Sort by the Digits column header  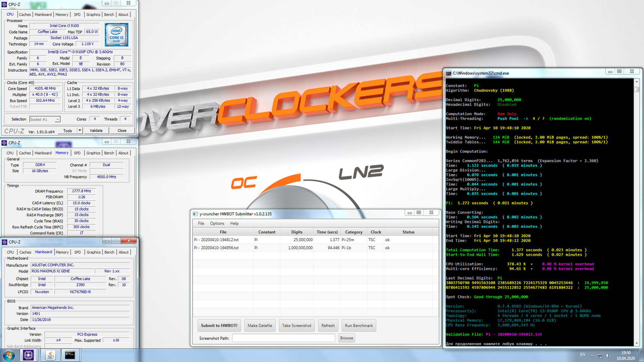tap(297, 232)
